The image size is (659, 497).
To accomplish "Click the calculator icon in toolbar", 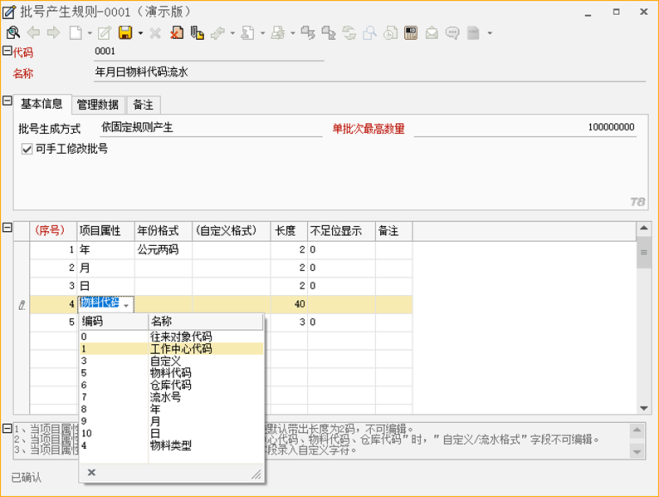I will tap(411, 33).
